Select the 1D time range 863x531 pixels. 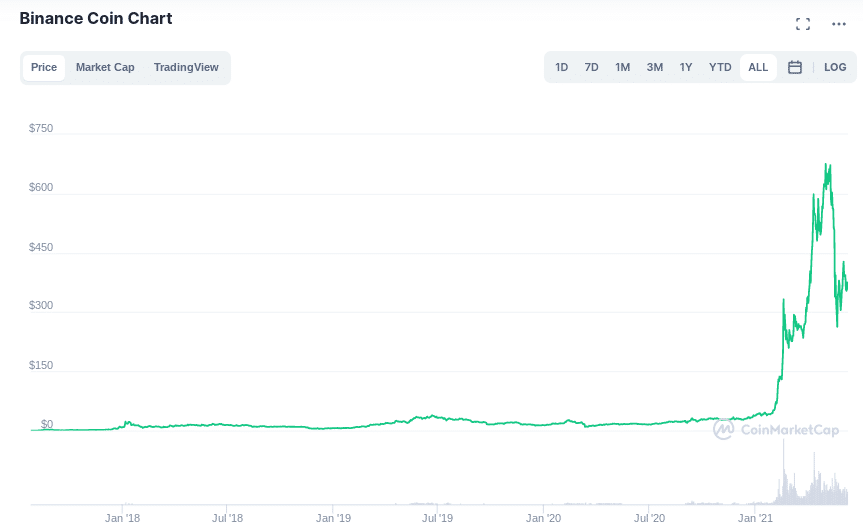(561, 67)
